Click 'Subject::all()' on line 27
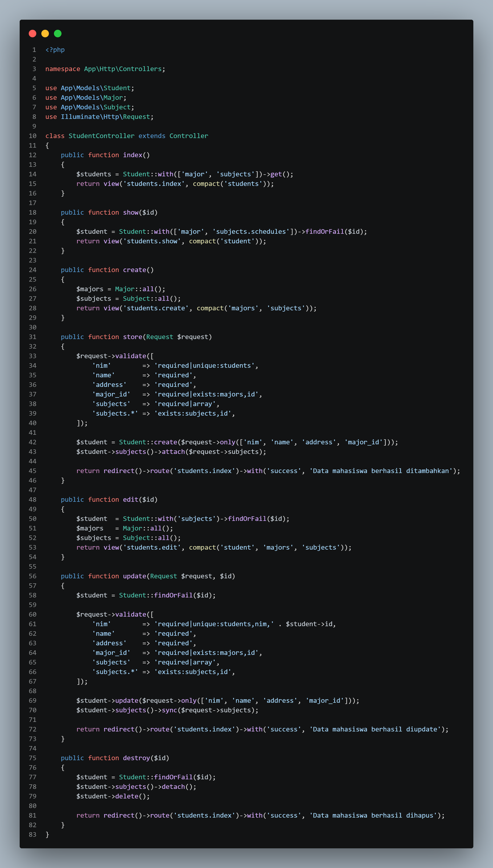Screen dimensions: 493x868 coord(150,299)
